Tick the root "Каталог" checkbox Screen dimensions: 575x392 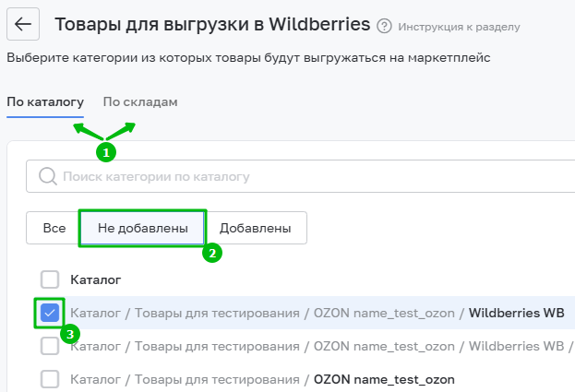50,279
